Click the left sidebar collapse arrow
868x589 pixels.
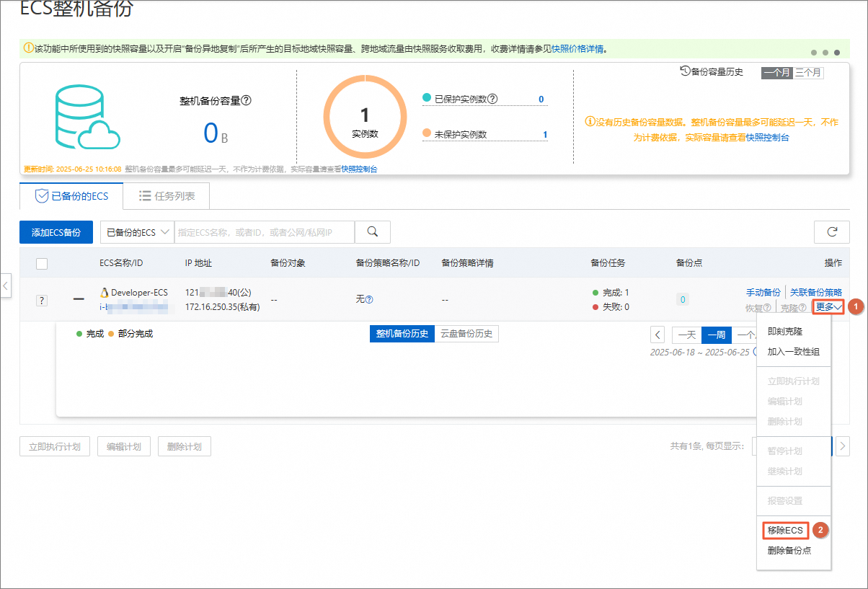(6, 285)
